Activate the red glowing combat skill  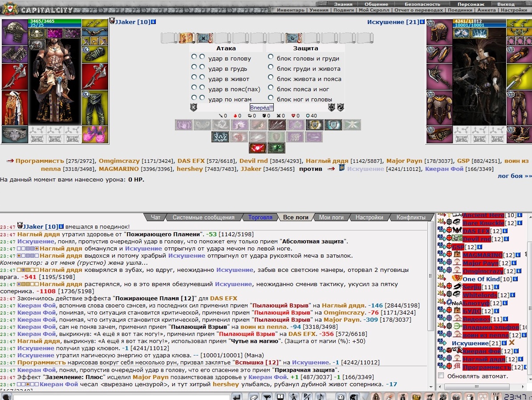coord(257,148)
